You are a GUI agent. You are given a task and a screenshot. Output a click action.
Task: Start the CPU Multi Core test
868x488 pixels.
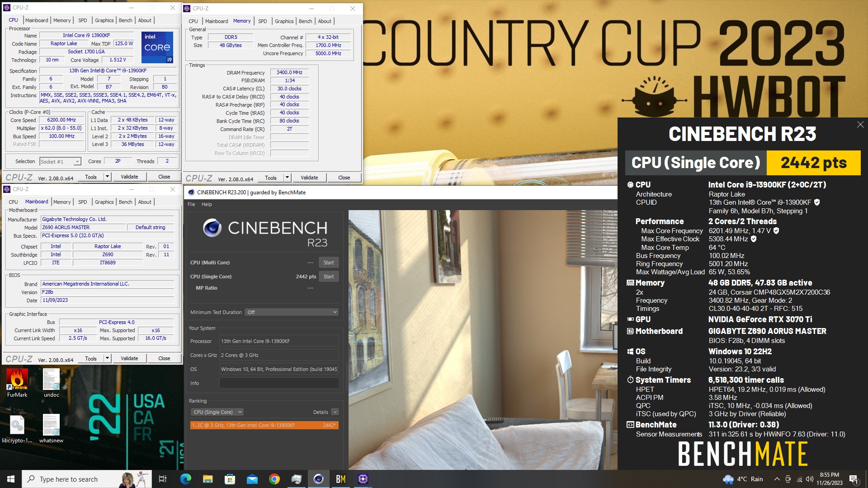click(329, 263)
